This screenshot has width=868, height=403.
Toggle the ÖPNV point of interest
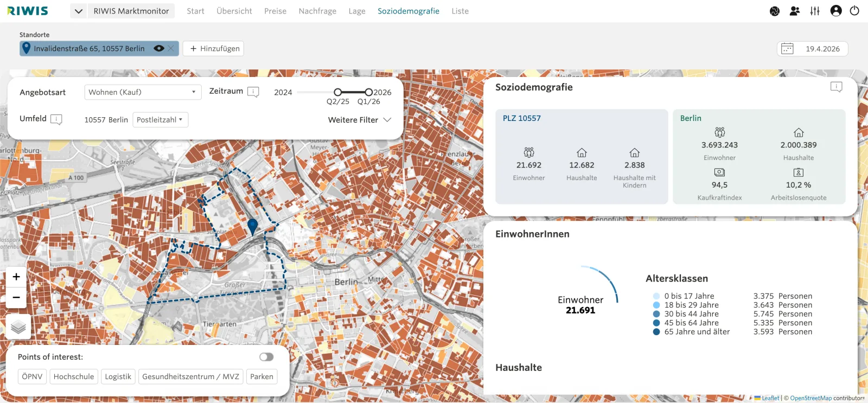pos(32,376)
